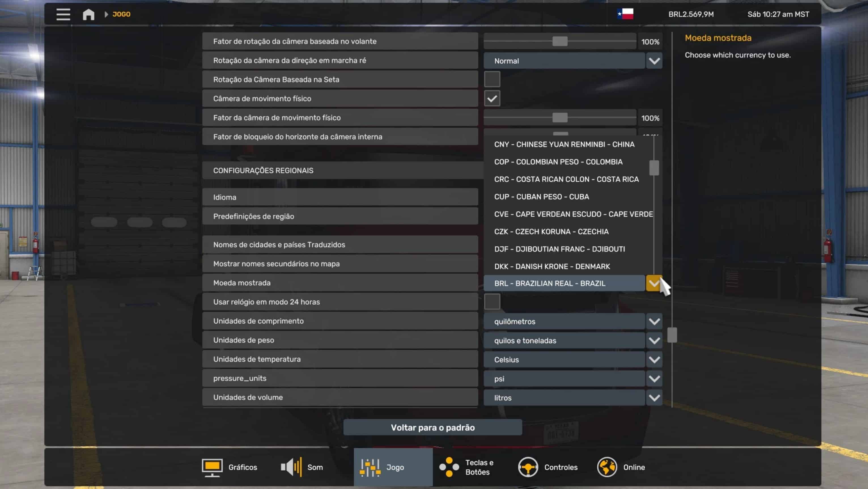Click Voltar para o padrão button
868x489 pixels.
tap(432, 427)
